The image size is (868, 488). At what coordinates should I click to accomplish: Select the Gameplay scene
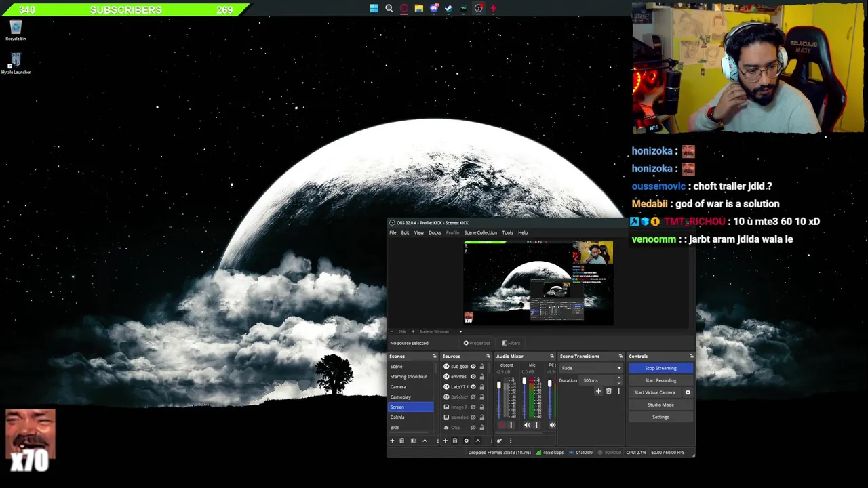tap(410, 397)
